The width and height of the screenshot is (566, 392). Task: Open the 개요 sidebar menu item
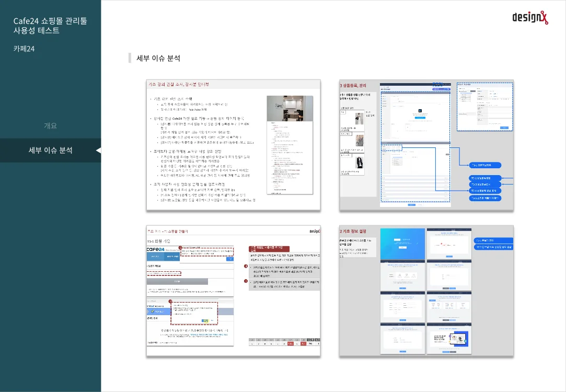tap(50, 125)
